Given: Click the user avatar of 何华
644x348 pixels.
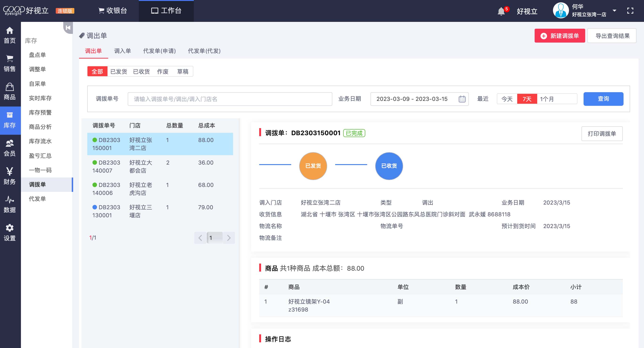Looking at the screenshot, I should 561,11.
